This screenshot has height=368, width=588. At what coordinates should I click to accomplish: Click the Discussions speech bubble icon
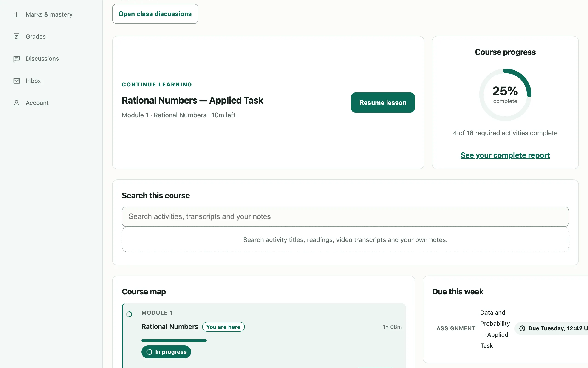click(17, 59)
